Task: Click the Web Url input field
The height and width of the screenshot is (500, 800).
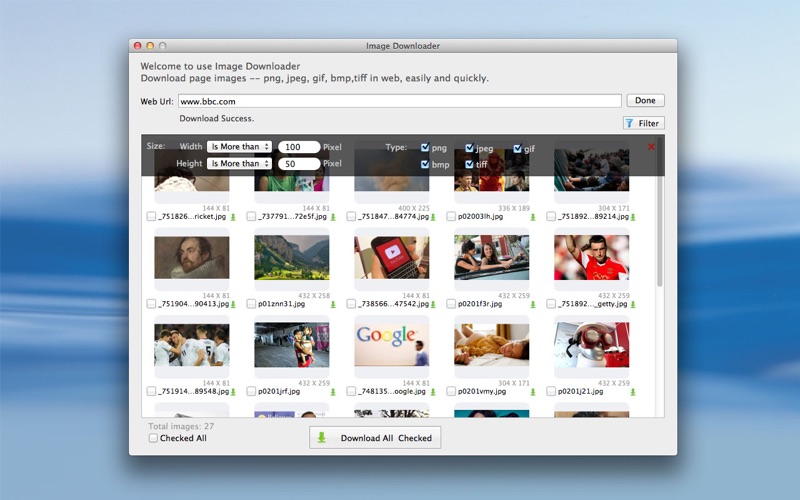Action: coord(399,101)
